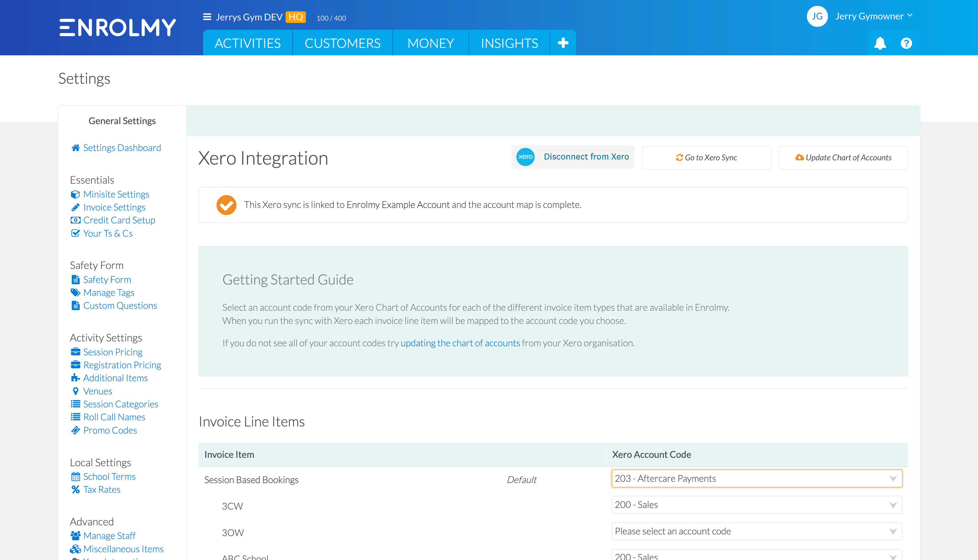Open the 3OW account code dropdown

click(x=756, y=531)
